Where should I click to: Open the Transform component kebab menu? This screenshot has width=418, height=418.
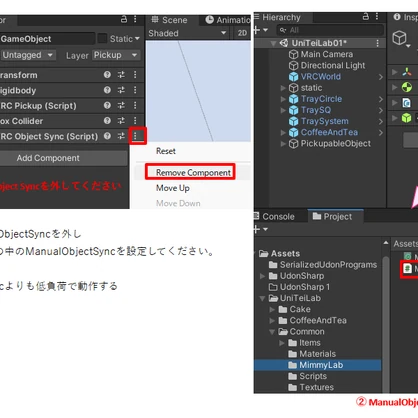click(135, 75)
